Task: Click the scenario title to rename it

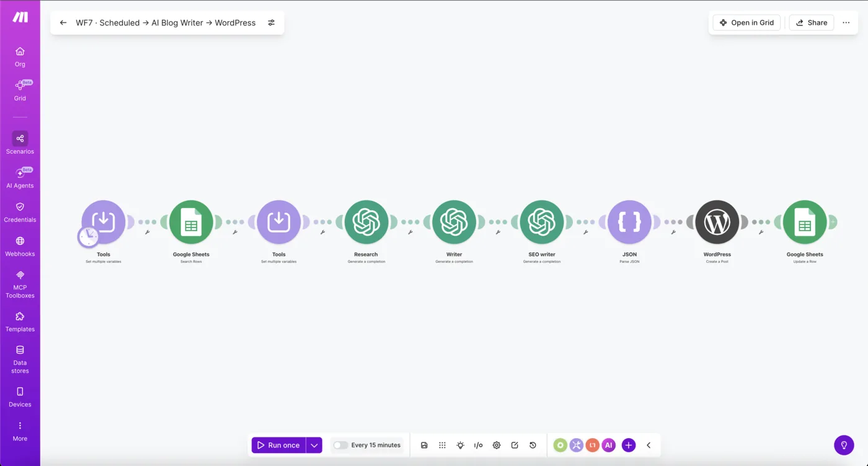Action: pos(166,23)
